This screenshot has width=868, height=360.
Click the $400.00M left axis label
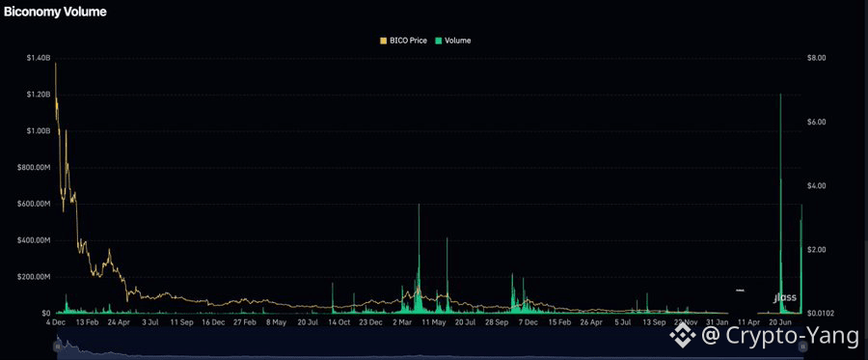[x=35, y=241]
